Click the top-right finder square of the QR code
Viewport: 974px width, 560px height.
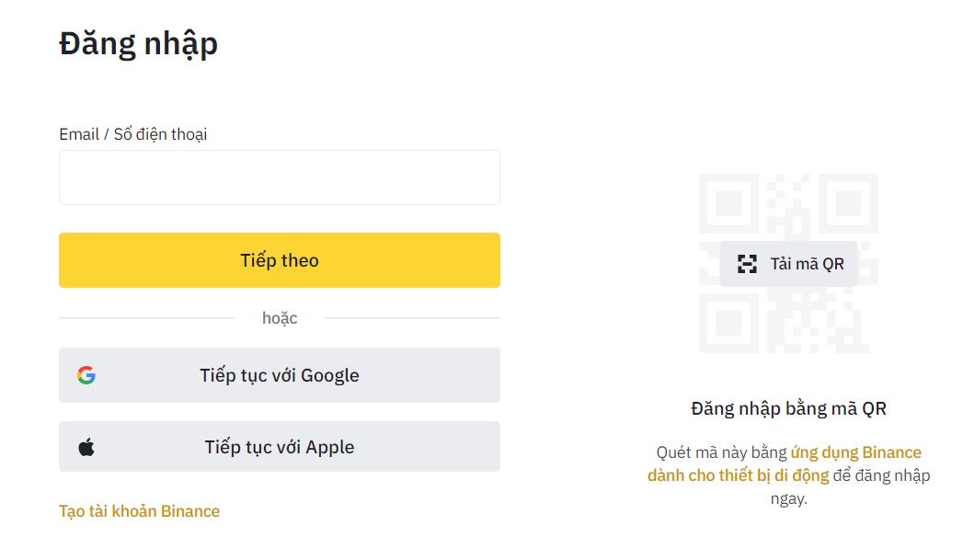click(848, 202)
